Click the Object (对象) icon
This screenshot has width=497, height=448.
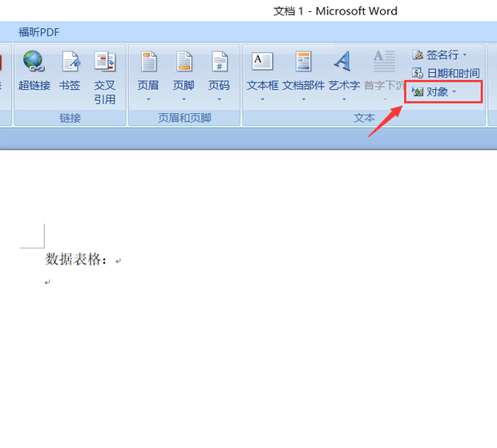(x=418, y=92)
